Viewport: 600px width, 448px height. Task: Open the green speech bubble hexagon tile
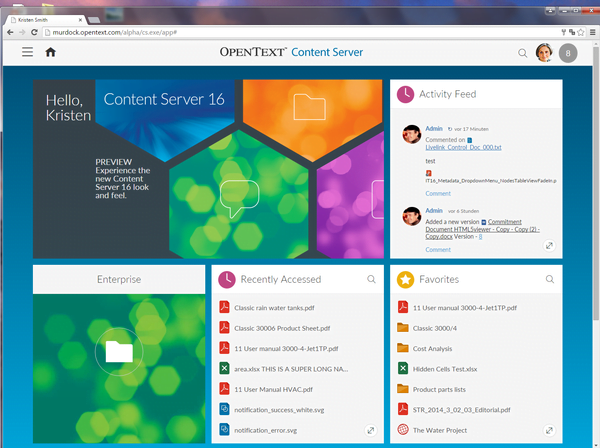[x=239, y=195]
